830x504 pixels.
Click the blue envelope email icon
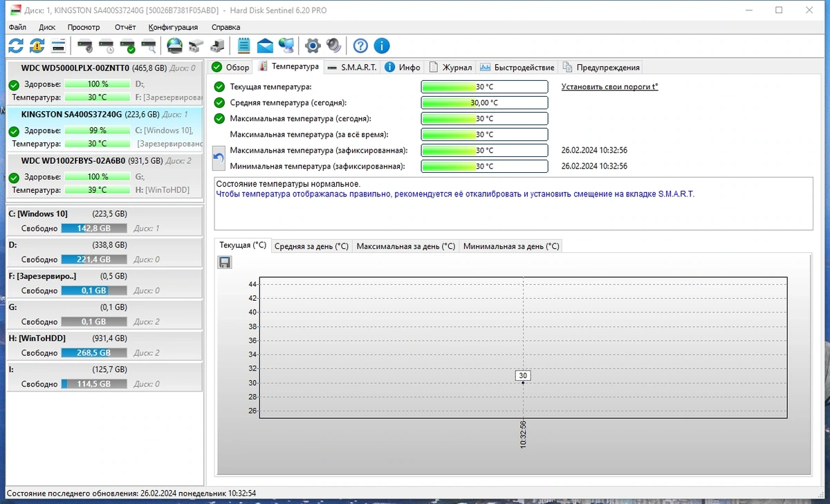pyautogui.click(x=265, y=46)
